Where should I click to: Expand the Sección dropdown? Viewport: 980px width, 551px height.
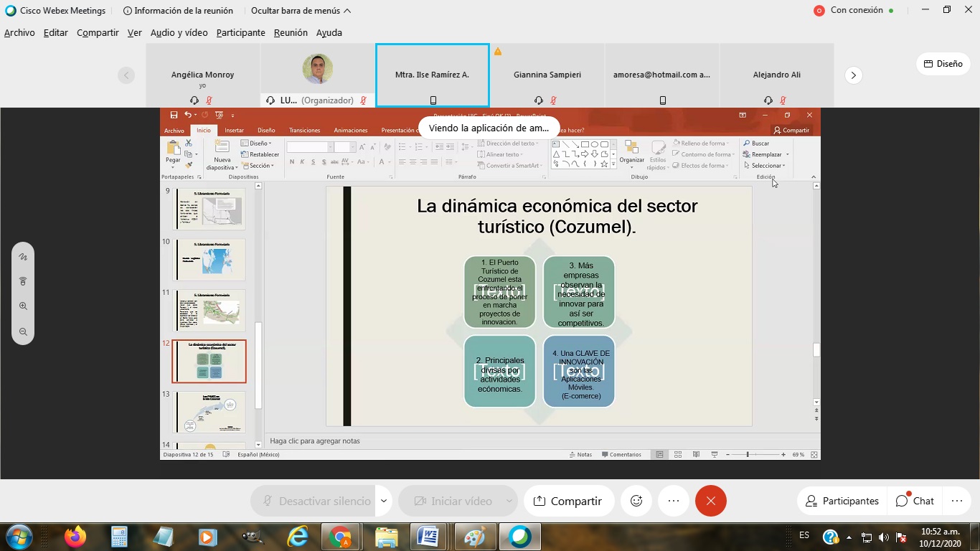[x=257, y=166]
